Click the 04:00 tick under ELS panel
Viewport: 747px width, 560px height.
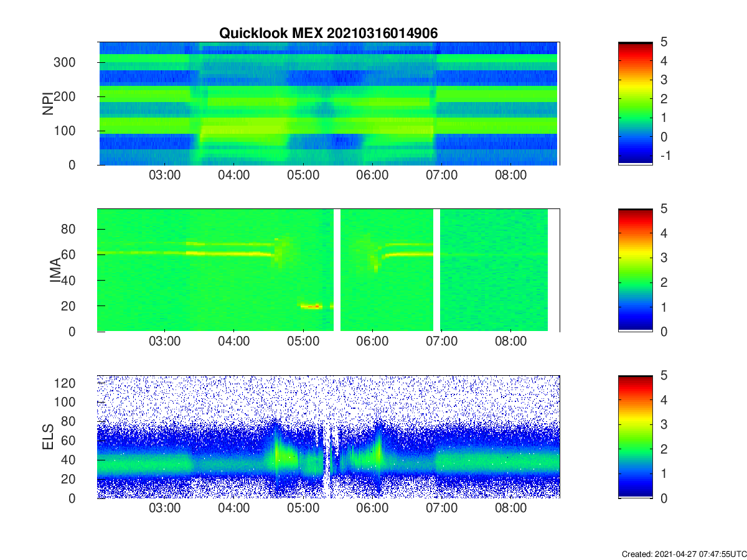tap(234, 510)
